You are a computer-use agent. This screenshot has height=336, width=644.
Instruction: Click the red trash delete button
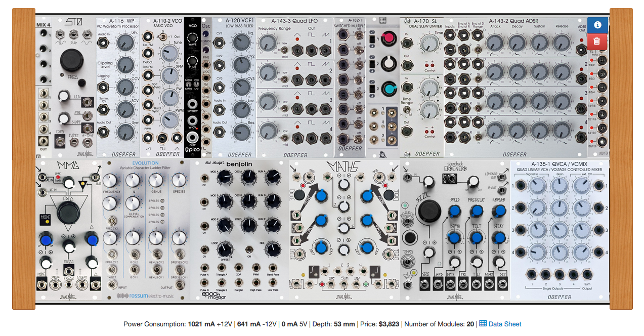tap(597, 41)
